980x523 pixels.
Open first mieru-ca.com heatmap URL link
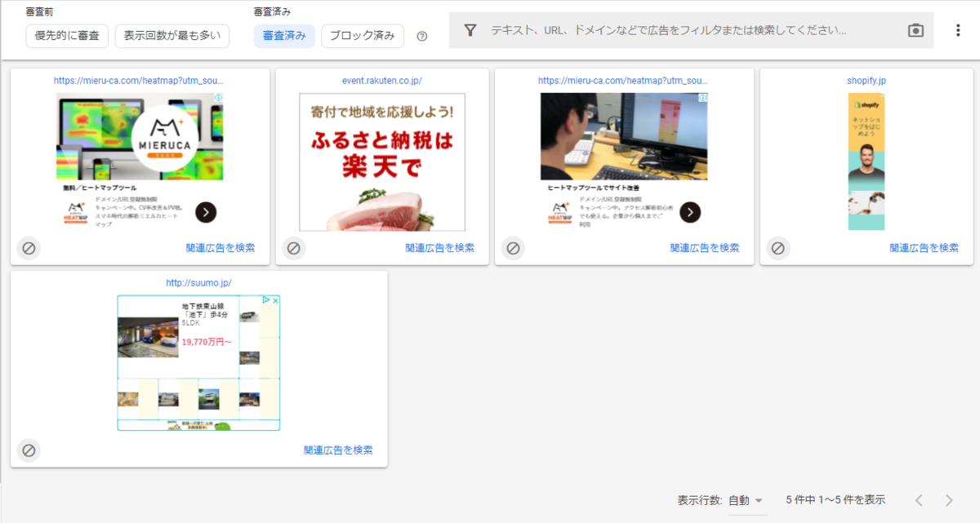click(x=139, y=81)
